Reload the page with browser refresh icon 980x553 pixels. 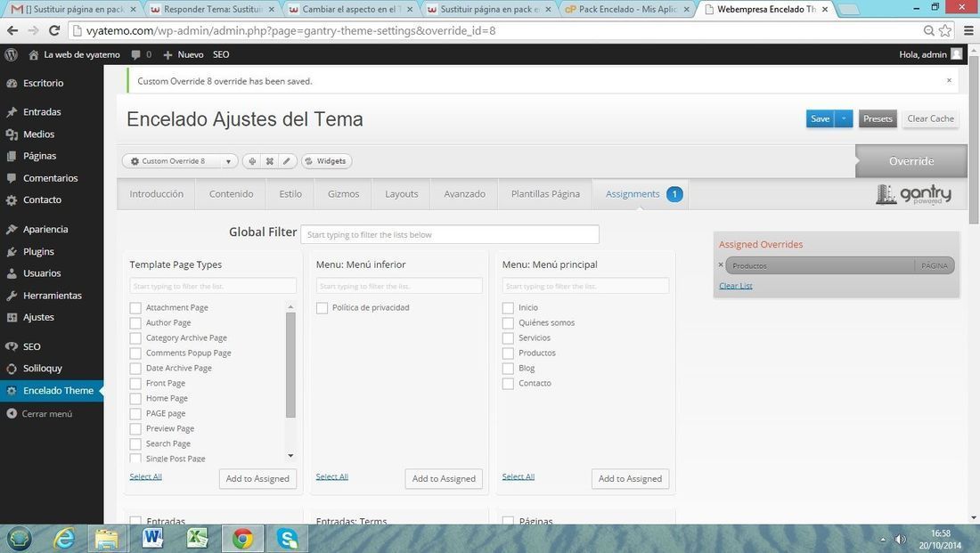coord(54,30)
